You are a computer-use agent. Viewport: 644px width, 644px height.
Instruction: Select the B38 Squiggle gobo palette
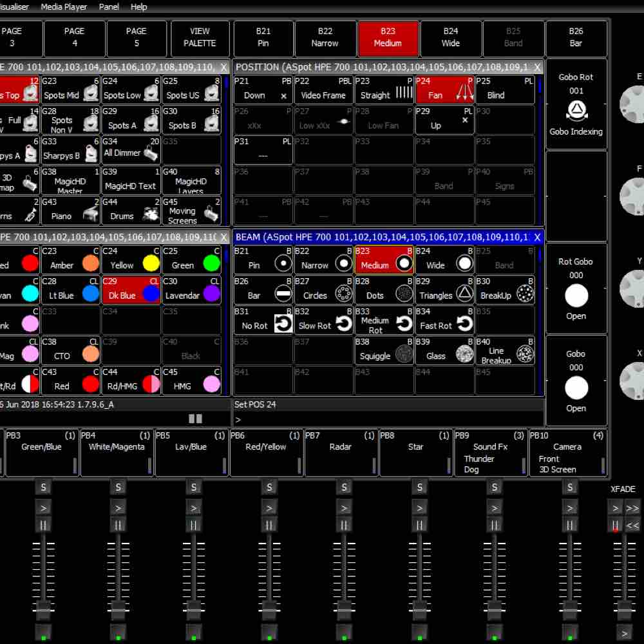[384, 351]
